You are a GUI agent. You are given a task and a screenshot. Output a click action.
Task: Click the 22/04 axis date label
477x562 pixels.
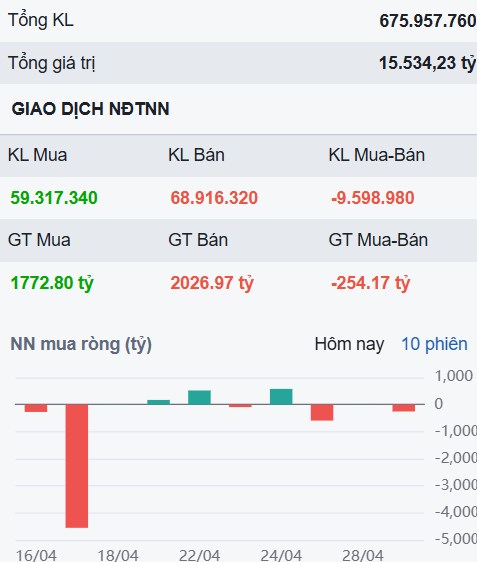[x=200, y=555]
